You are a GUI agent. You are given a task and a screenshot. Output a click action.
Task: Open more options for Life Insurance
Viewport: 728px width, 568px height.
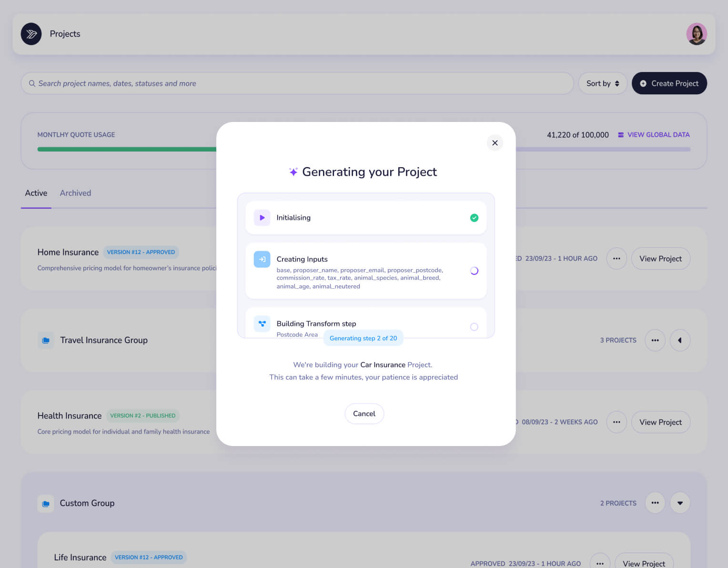tap(600, 563)
